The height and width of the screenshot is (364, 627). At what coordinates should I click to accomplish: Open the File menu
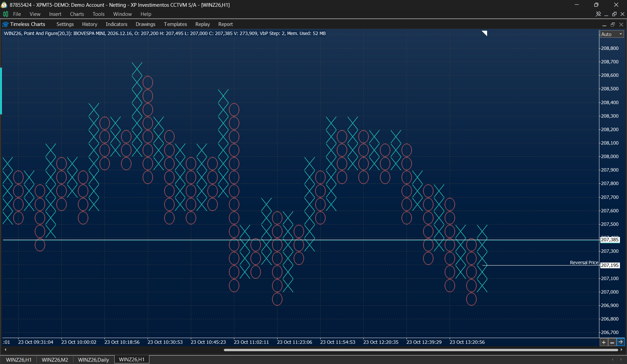tap(17, 14)
